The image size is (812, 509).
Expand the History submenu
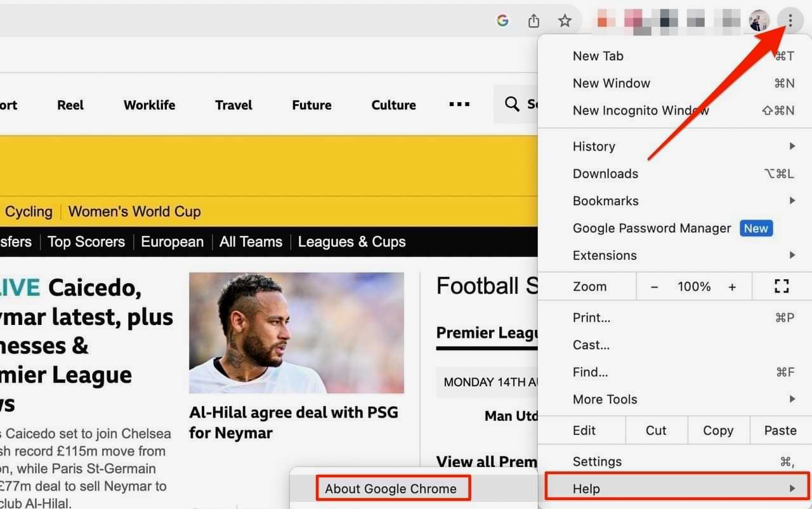(x=674, y=147)
